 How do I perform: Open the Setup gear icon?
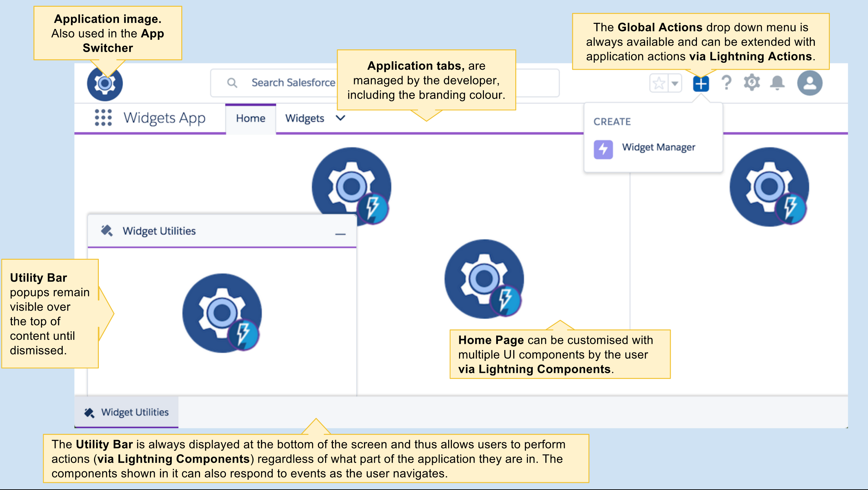[752, 83]
